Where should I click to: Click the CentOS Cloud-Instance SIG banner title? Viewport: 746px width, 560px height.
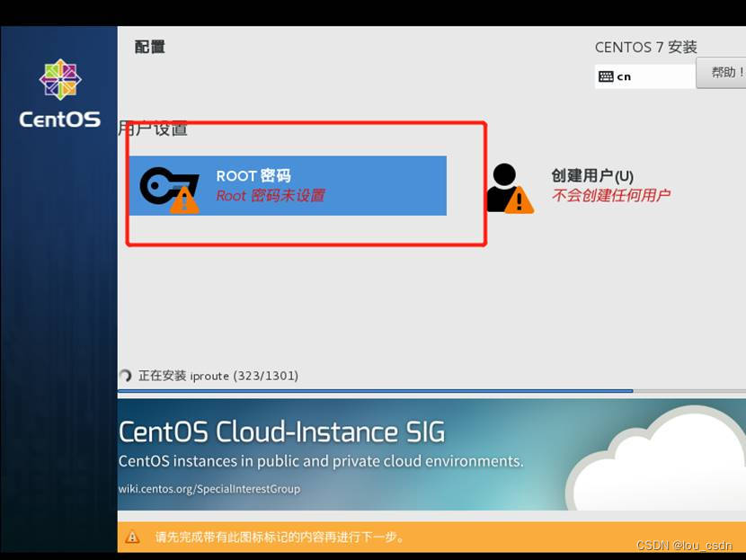click(x=281, y=432)
